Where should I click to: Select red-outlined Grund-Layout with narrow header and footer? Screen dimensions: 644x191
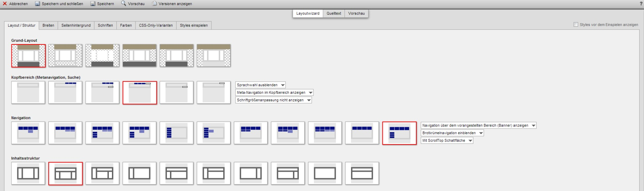tap(28, 56)
